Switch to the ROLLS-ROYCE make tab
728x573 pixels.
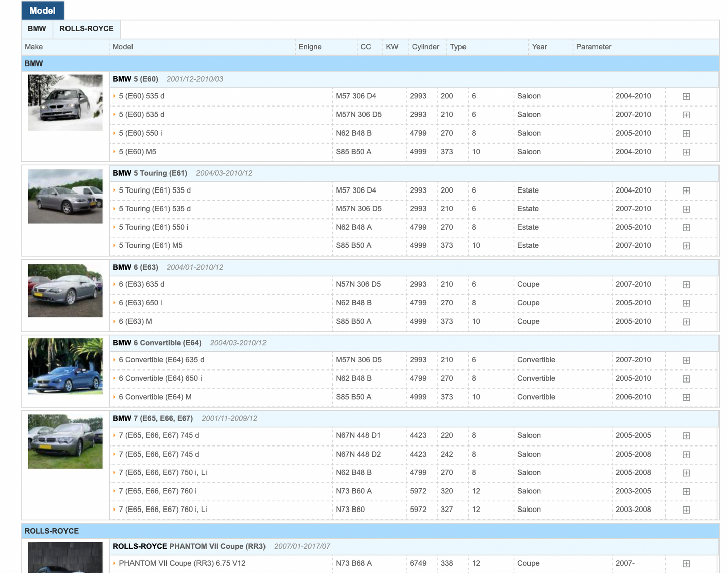(86, 29)
